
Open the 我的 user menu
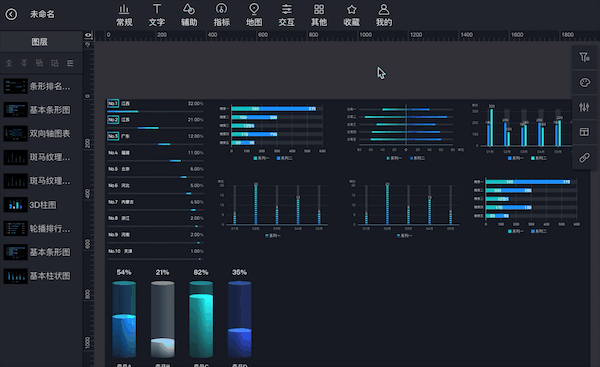coord(384,15)
